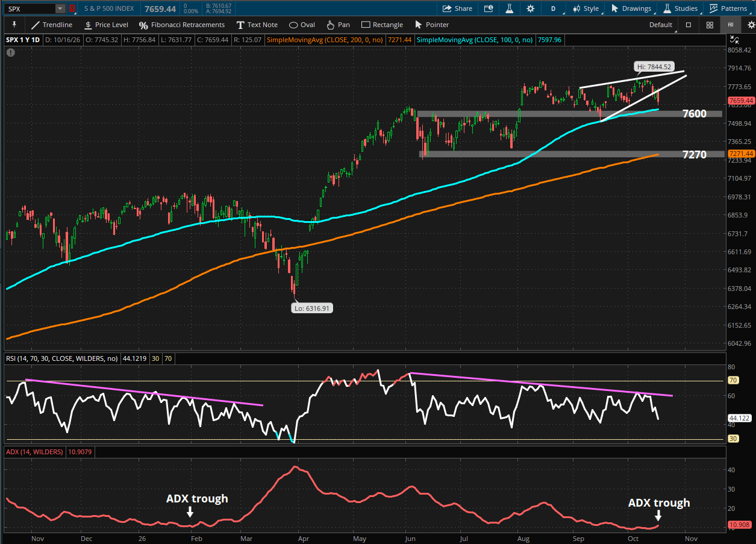
Task: Click the red symbol link indicator
Action: click(x=73, y=8)
